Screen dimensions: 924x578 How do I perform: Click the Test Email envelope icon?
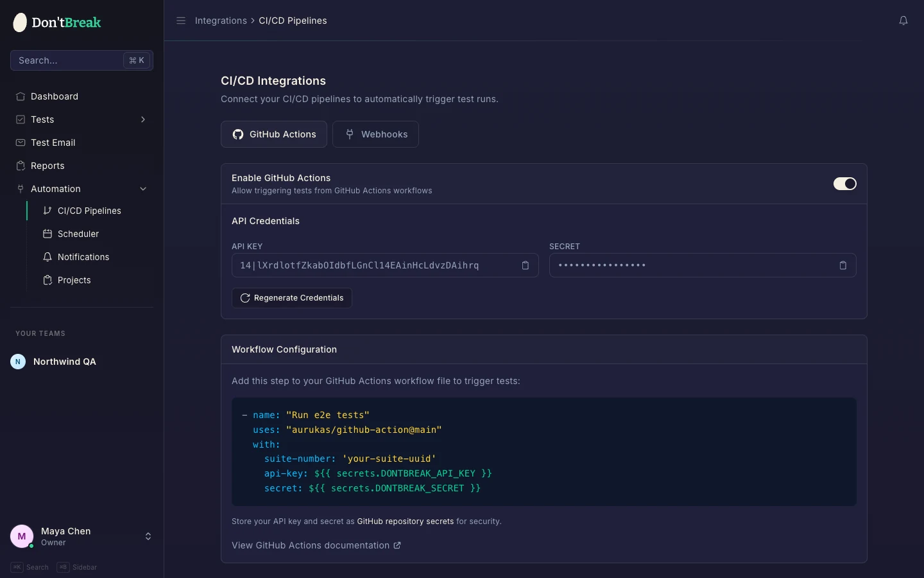[x=21, y=143]
